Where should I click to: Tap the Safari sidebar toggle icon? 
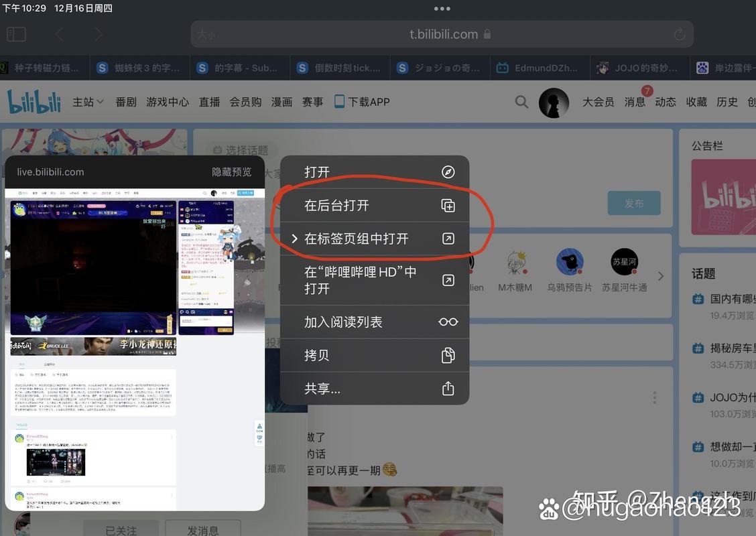[16, 34]
